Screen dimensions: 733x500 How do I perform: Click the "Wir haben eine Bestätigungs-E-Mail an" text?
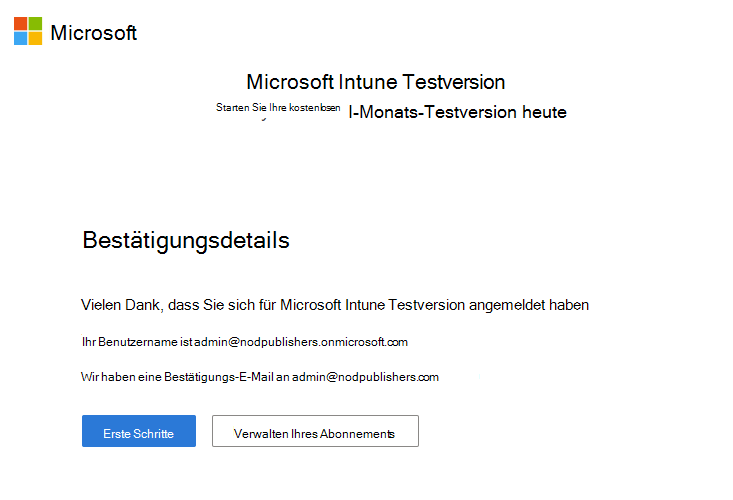pyautogui.click(x=184, y=377)
